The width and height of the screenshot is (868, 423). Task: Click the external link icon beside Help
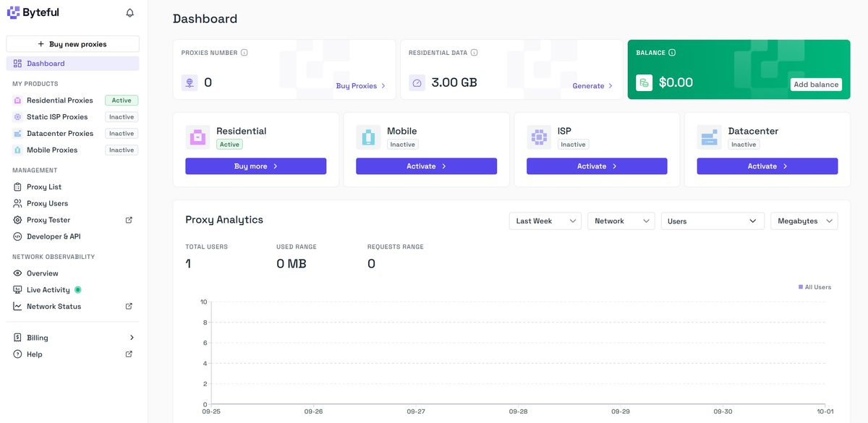tap(129, 354)
